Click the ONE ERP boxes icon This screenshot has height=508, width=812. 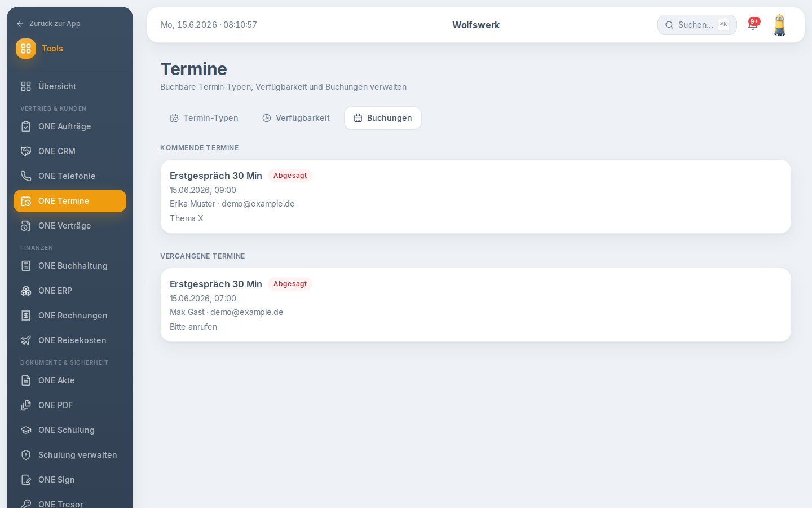26,291
